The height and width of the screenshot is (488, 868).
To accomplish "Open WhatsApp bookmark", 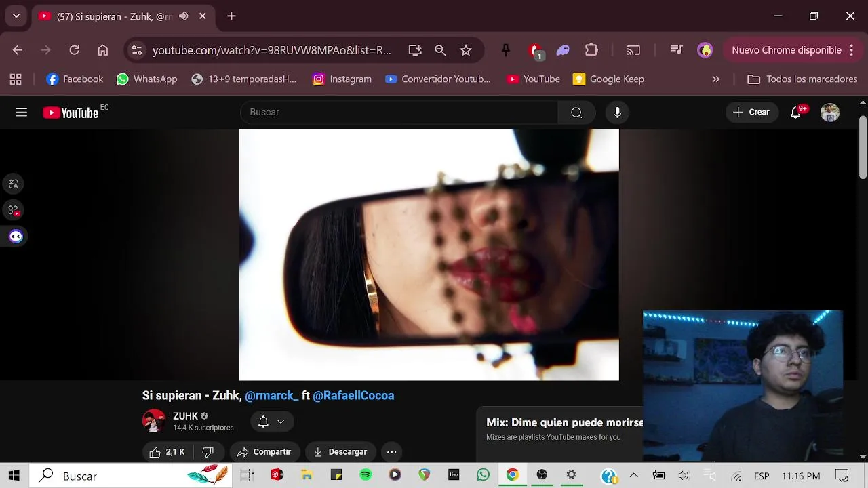I will tap(146, 79).
